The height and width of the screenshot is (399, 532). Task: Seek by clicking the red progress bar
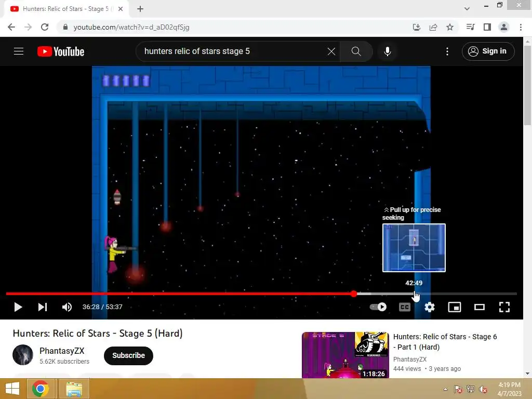(179, 294)
